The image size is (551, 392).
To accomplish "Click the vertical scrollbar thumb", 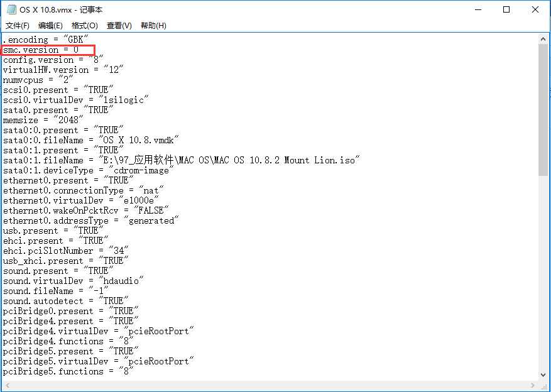I will pyautogui.click(x=543, y=109).
